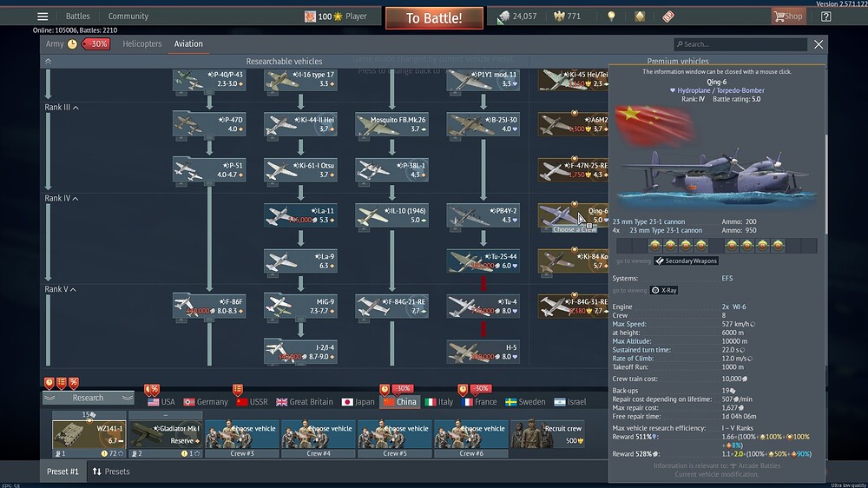Switch to the Army tab
This screenshot has width=868, height=488.
point(55,43)
